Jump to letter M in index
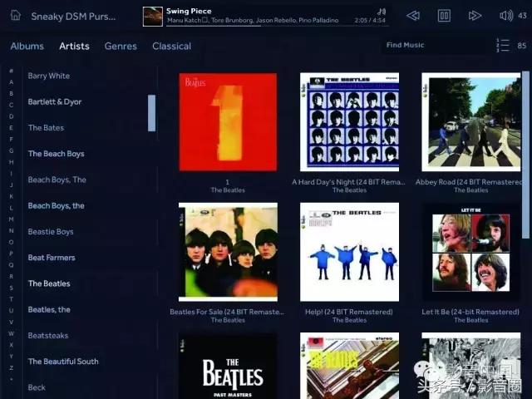This screenshot has width=532, height=399. pos(11,219)
